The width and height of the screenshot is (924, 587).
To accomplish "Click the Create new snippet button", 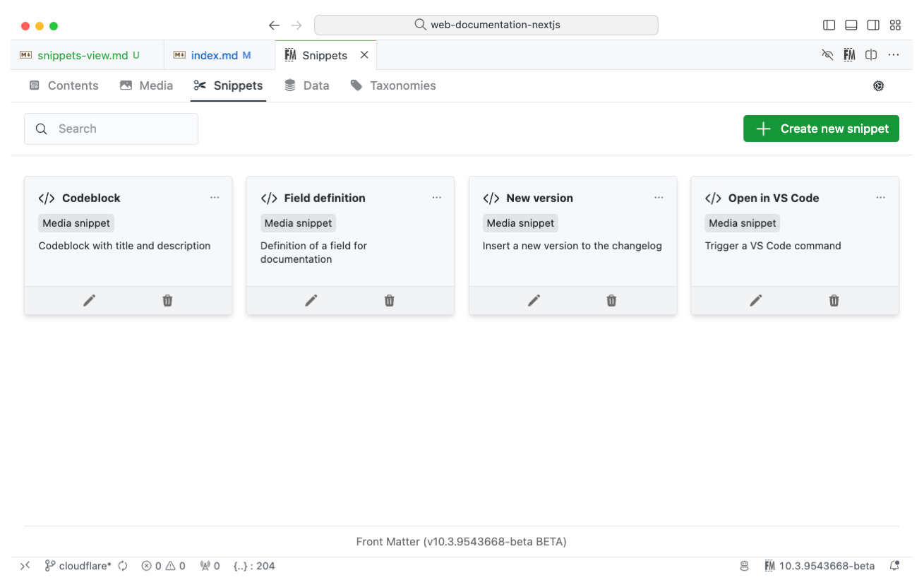I will [x=821, y=129].
